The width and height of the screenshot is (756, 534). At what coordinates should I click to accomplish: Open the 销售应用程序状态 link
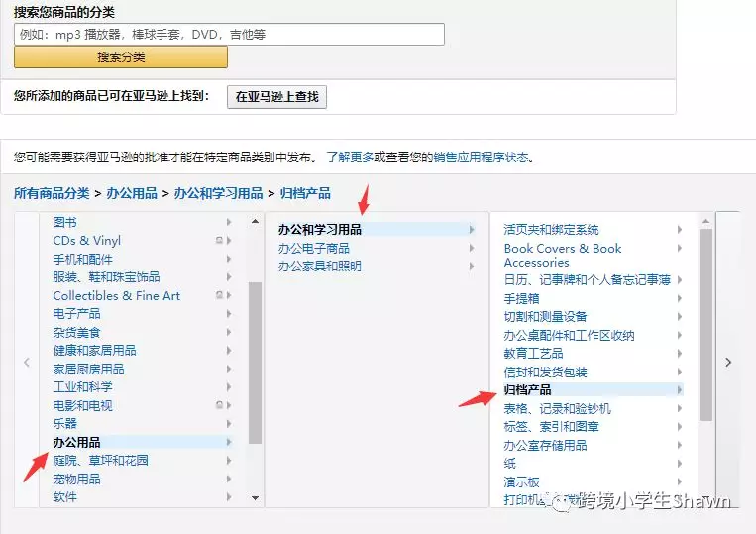coord(481,158)
